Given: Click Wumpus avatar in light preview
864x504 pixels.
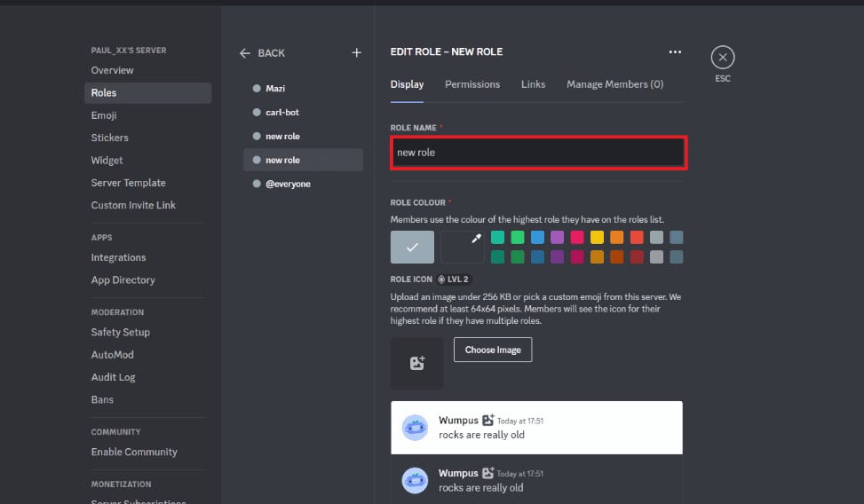Looking at the screenshot, I should click(415, 428).
